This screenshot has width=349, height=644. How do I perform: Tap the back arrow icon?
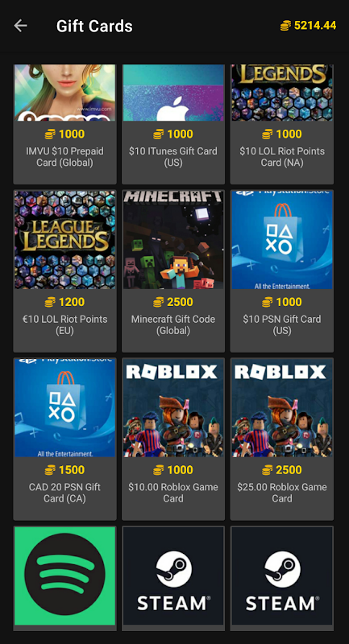[21, 26]
